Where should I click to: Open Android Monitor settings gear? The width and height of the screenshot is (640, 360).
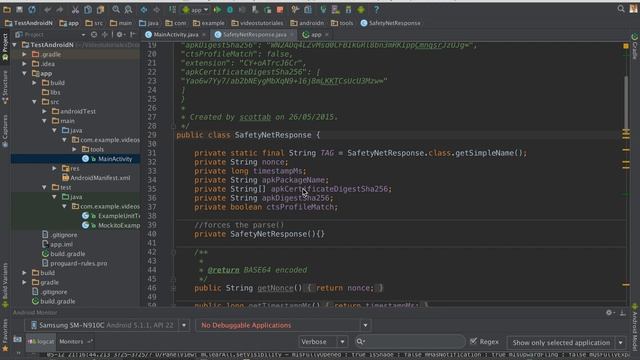[609, 313]
